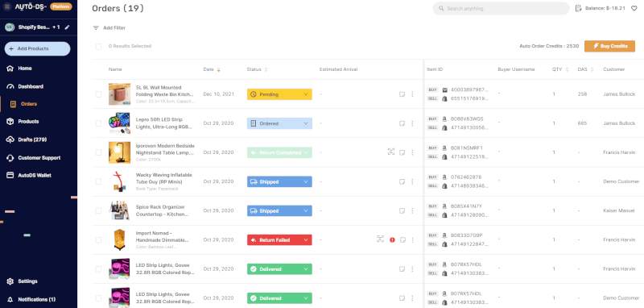Viewport: 644px width, 308px height.
Task: Open note icon for first Govee LED Strip order
Action: [402, 269]
